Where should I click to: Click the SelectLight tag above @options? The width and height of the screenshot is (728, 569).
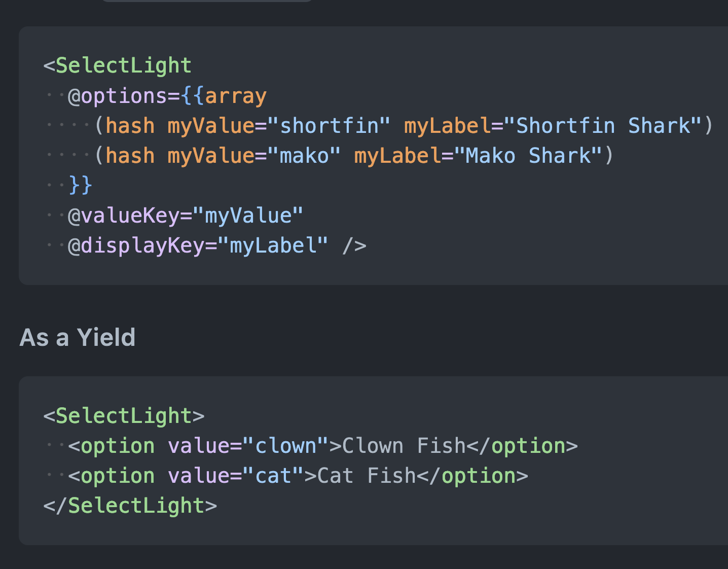[123, 65]
